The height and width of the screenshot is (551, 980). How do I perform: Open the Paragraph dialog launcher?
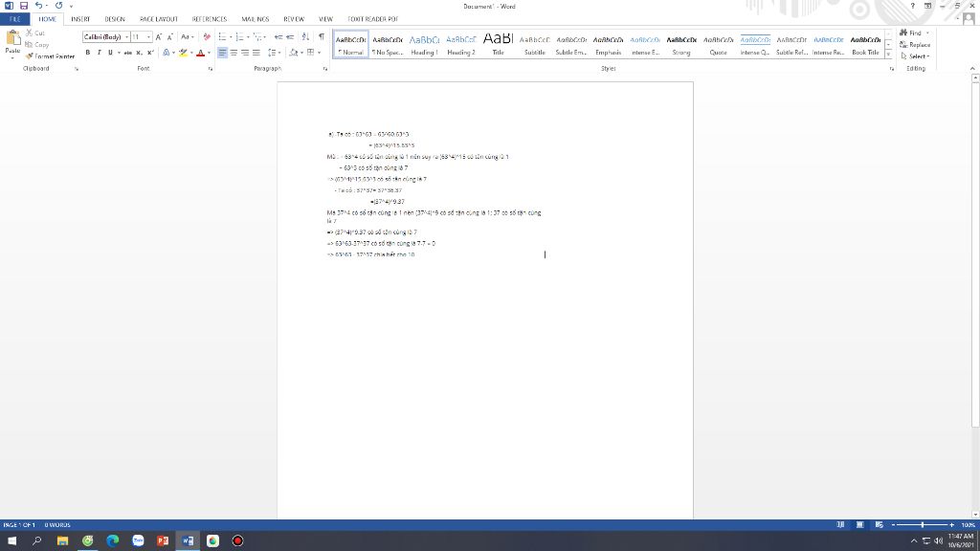point(325,69)
